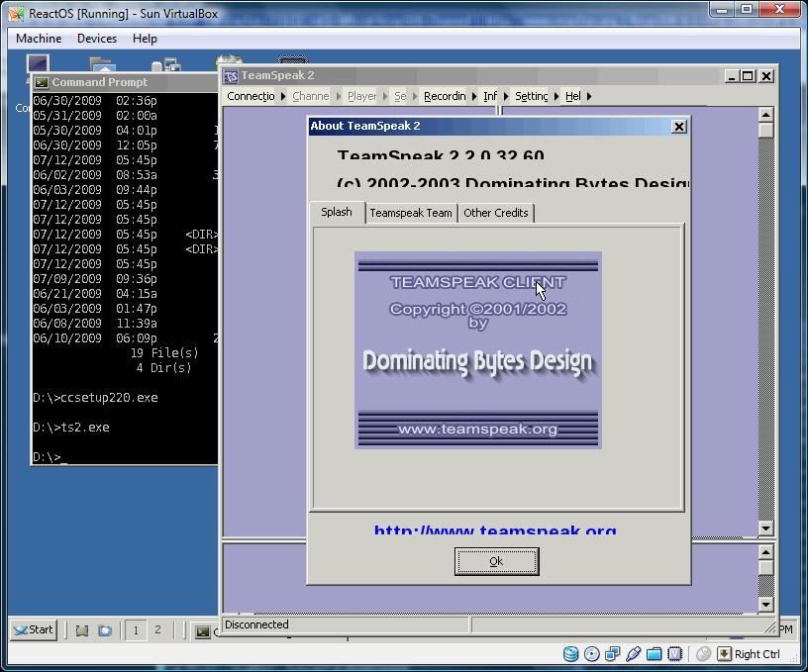Click the VirtualBox shared folders icon
This screenshot has width=808, height=672.
[654, 653]
